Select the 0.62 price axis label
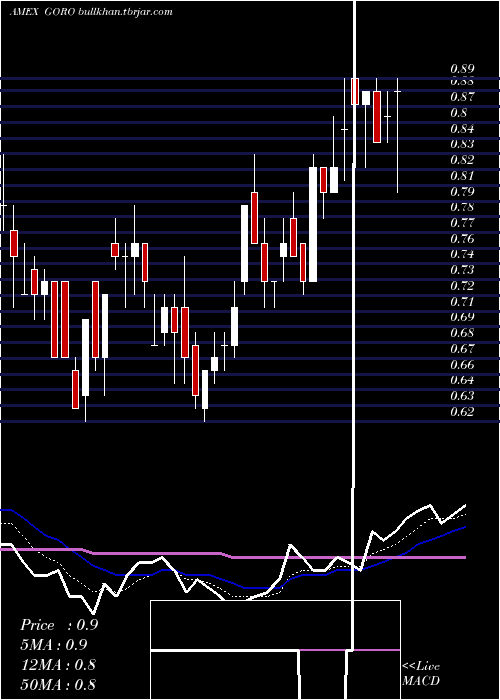Screen dimensions: 500x700 click(462, 412)
